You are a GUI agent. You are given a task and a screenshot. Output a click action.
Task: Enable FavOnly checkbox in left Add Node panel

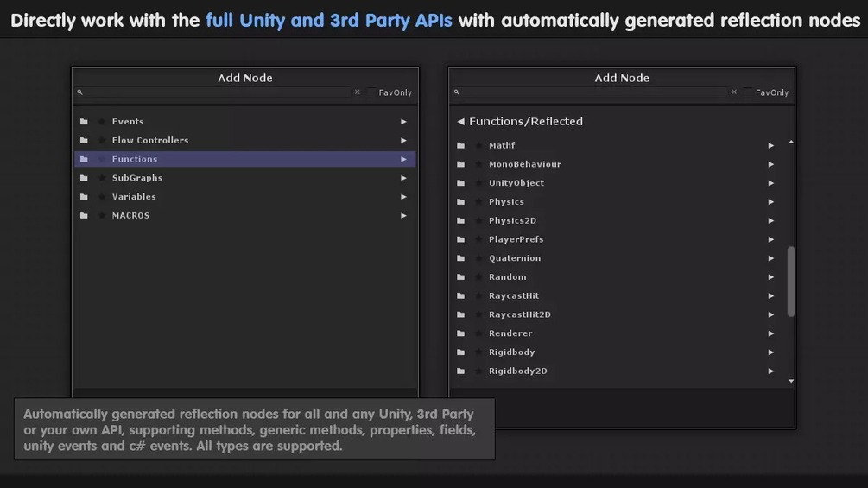point(371,92)
